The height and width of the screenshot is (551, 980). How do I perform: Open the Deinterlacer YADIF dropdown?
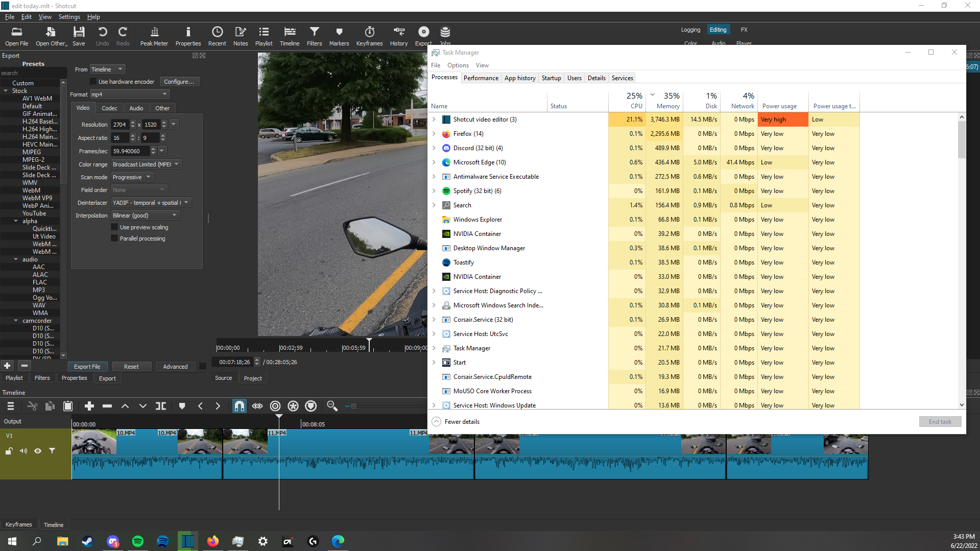[x=151, y=203]
